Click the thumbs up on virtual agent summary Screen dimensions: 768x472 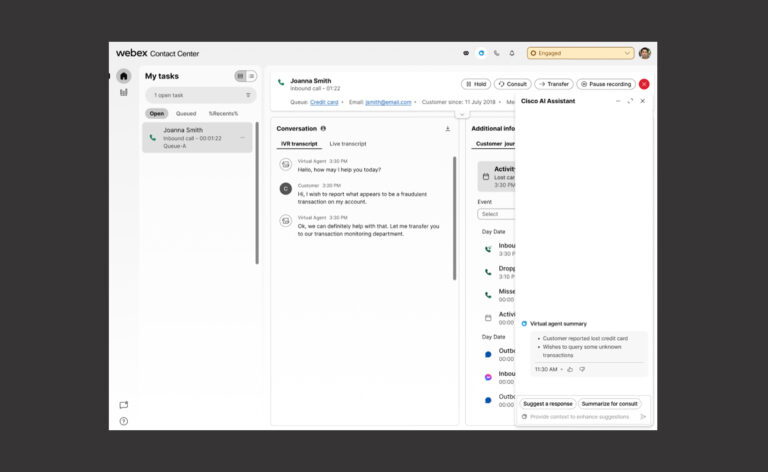(570, 369)
